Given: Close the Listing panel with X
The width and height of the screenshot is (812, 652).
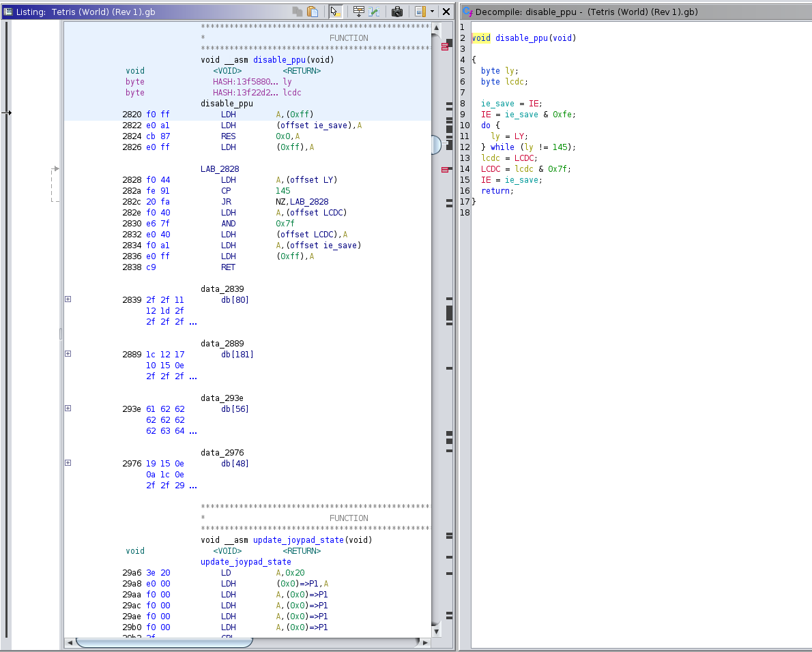Looking at the screenshot, I should point(446,12).
